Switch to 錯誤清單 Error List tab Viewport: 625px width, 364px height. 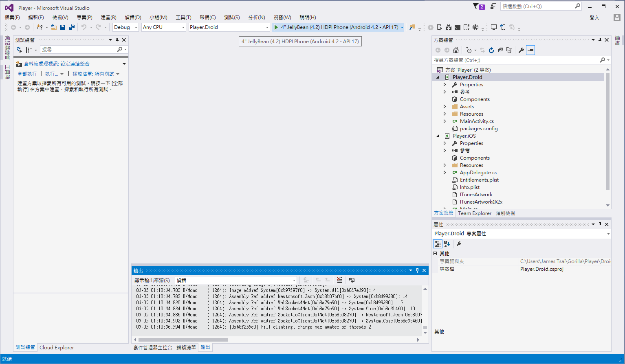point(186,347)
